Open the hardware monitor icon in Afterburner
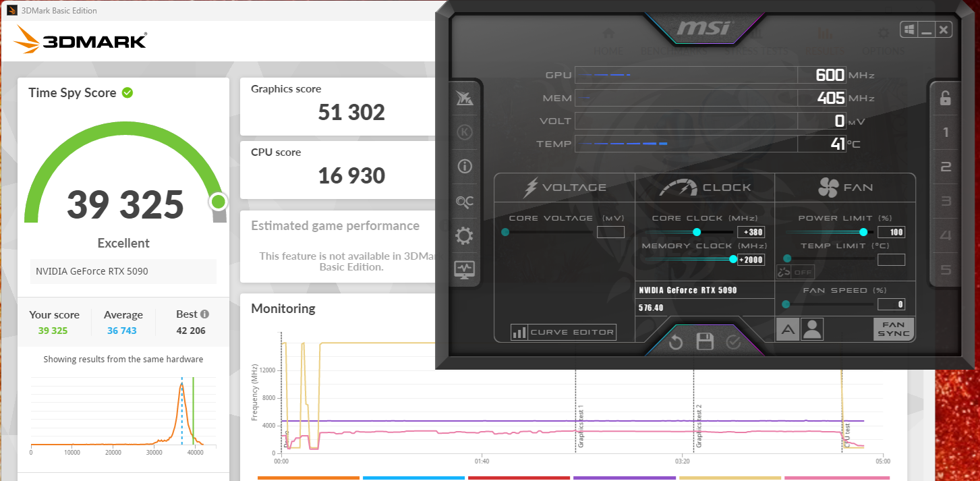980x481 pixels. click(x=465, y=270)
